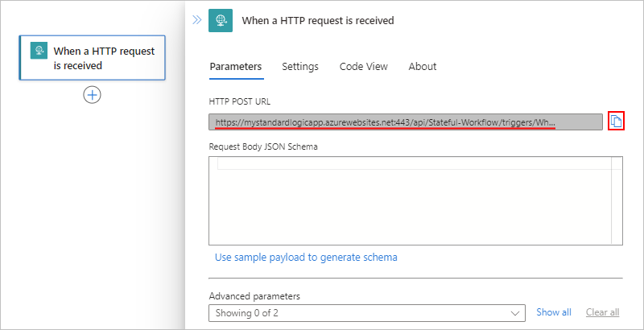
Task: Copy the HTTP POST URL
Action: (x=616, y=121)
